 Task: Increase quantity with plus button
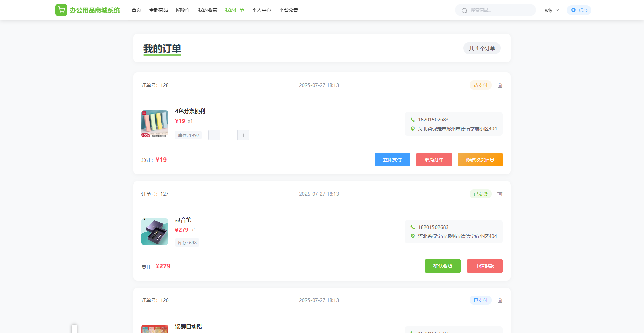(x=243, y=135)
